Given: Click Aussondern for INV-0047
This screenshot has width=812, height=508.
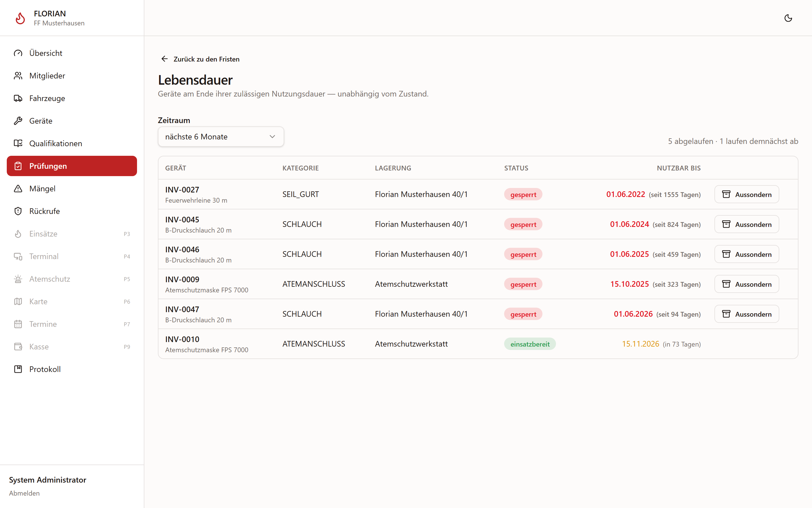Looking at the screenshot, I should pyautogui.click(x=747, y=314).
